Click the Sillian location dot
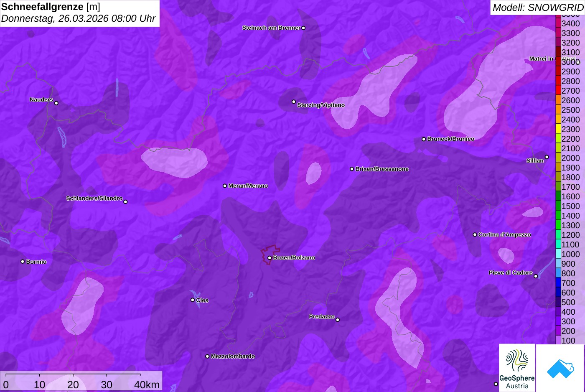The height and width of the screenshot is (392, 585). 547,157
